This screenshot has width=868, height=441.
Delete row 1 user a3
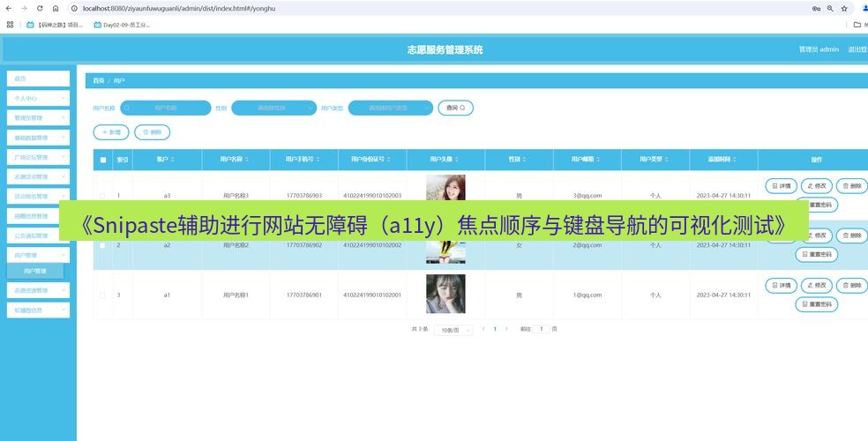pyautogui.click(x=852, y=186)
